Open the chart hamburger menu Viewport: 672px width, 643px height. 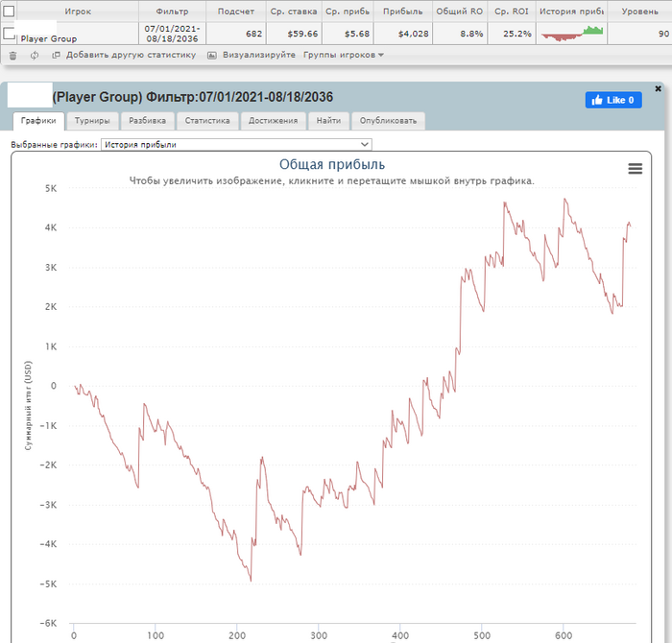click(636, 168)
